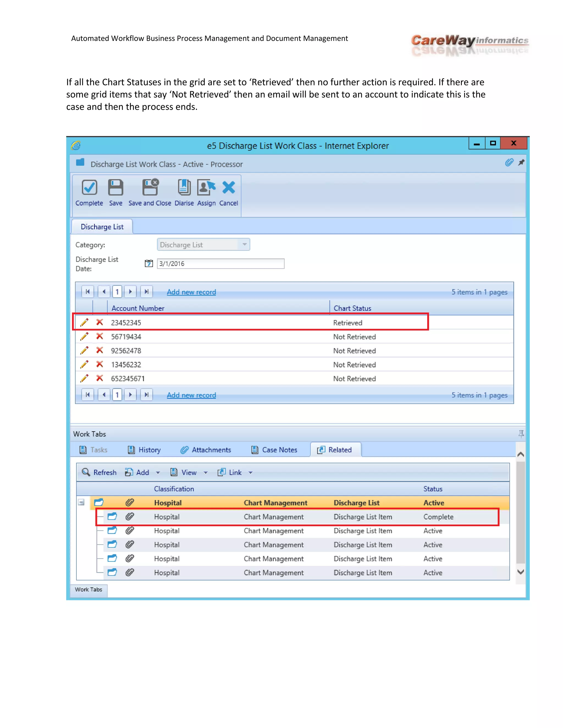Image resolution: width=563 pixels, height=728 pixels.
Task: Click attachment icon of Complete Discharge List Item
Action: coord(129,516)
